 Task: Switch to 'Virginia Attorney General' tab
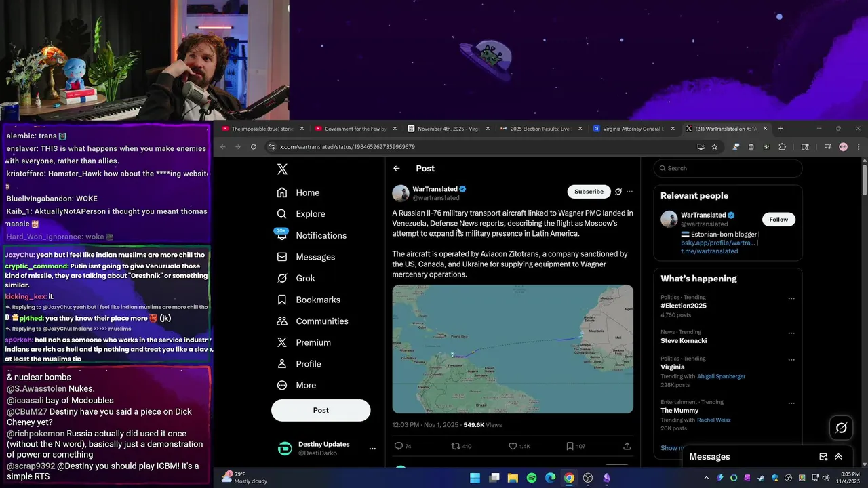pyautogui.click(x=633, y=129)
